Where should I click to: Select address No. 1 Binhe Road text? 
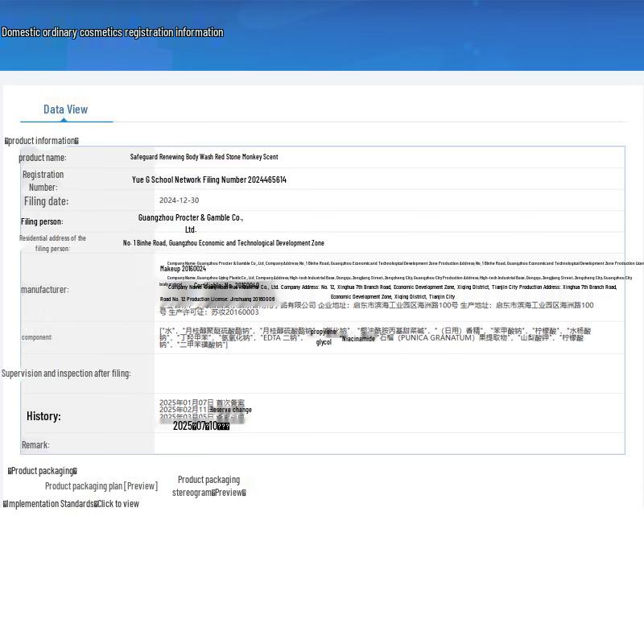(224, 243)
